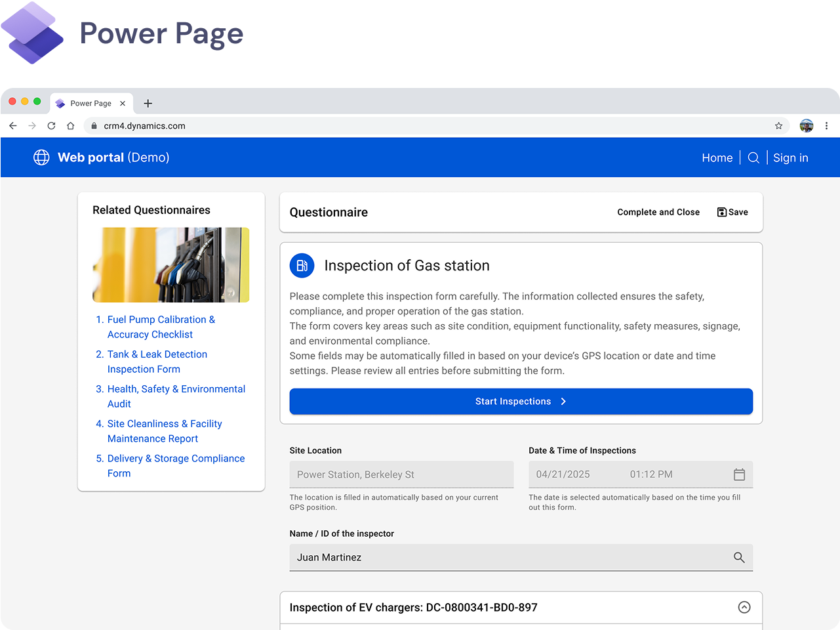
Task: Click the gas station badge icon
Action: click(302, 265)
